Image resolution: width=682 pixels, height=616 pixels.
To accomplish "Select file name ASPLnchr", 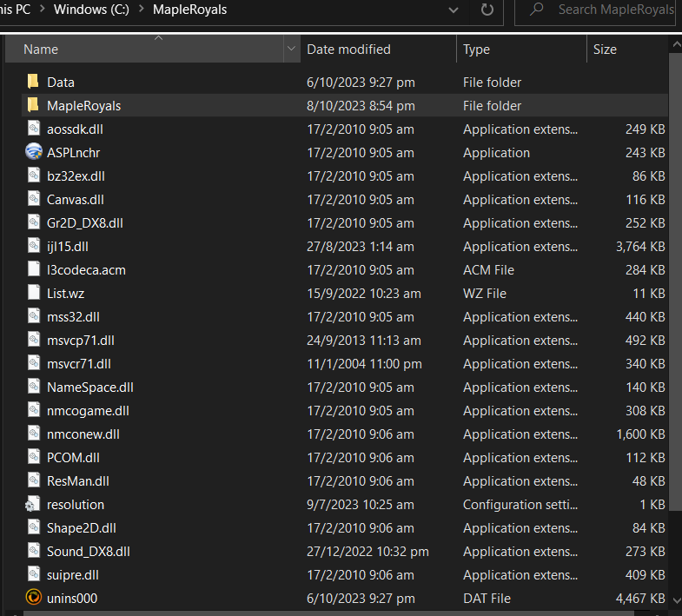I will coord(73,152).
